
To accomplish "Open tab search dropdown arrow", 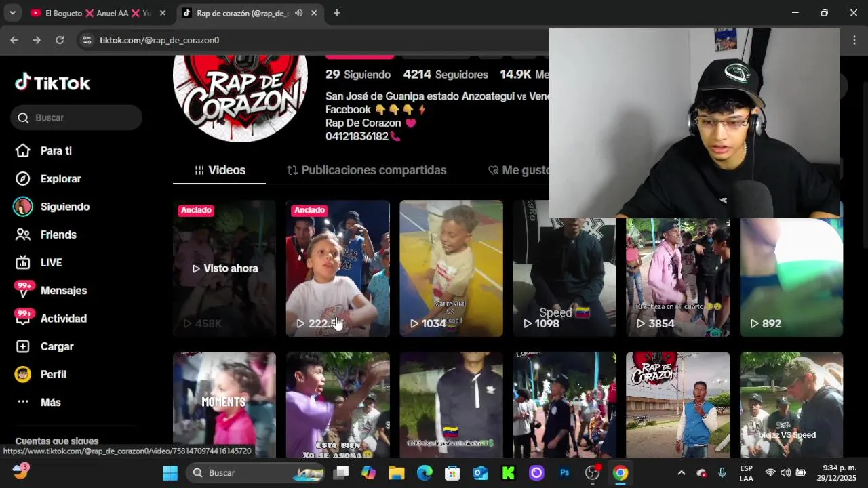I will coord(12,13).
